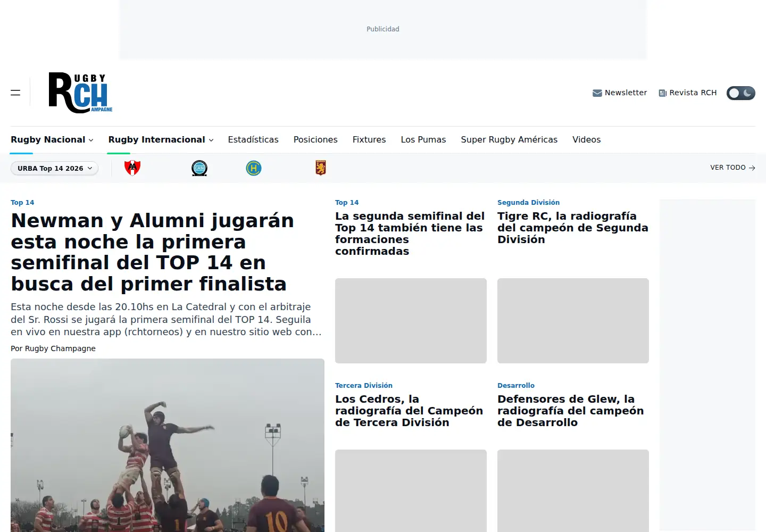Click image placeholder under Defensores de Glew article

[573, 491]
